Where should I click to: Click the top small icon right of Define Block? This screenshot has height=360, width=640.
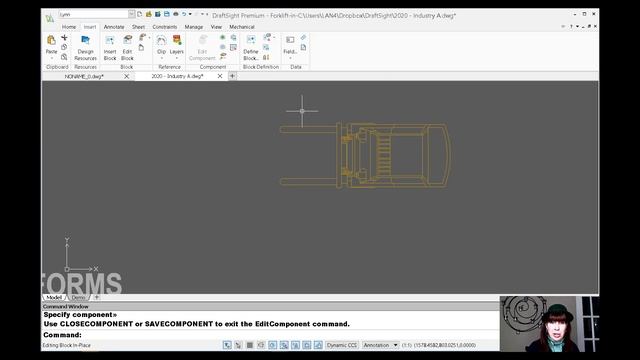pyautogui.click(x=267, y=38)
